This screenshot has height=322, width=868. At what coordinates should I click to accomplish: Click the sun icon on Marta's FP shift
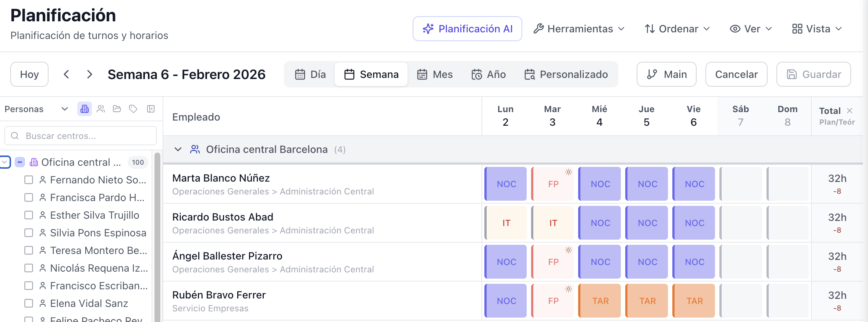pos(569,172)
